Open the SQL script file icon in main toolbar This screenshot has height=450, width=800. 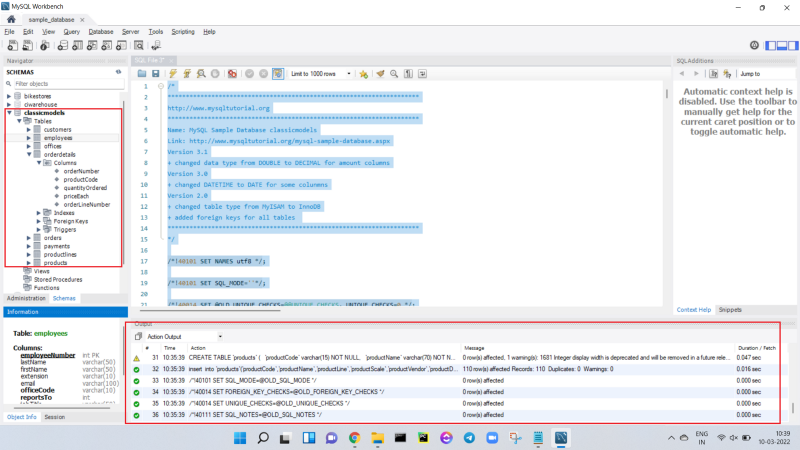(27, 45)
